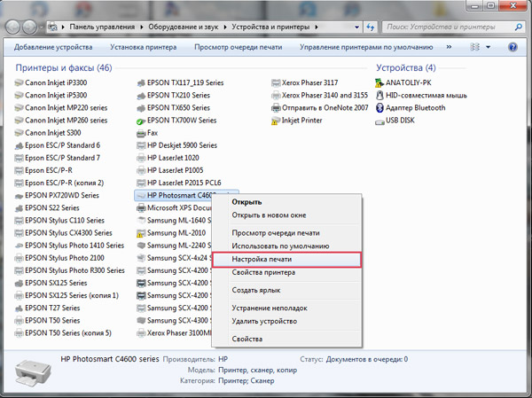
Task: Select Xerox Phaser 3140 and 3155 entry
Action: (320, 96)
